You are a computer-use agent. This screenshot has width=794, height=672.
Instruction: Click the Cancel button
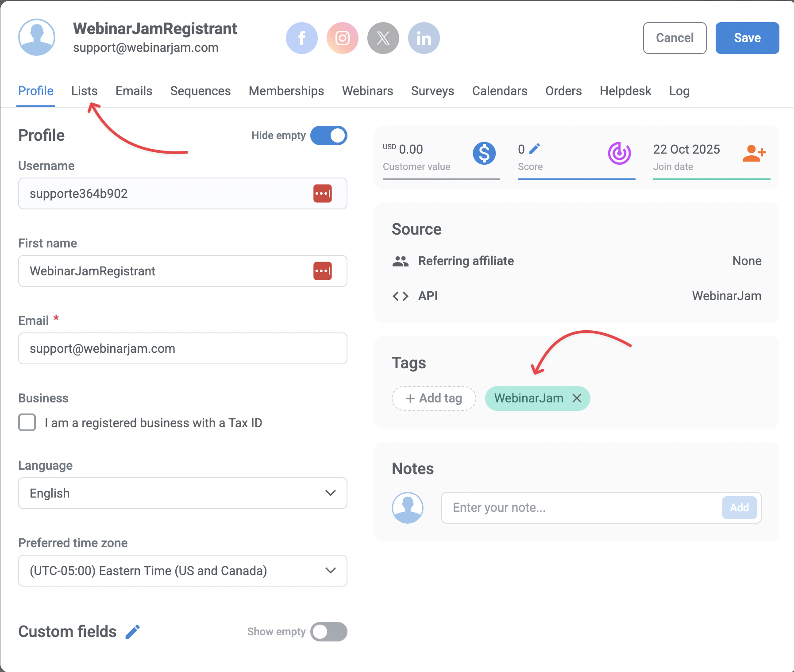[x=675, y=38]
